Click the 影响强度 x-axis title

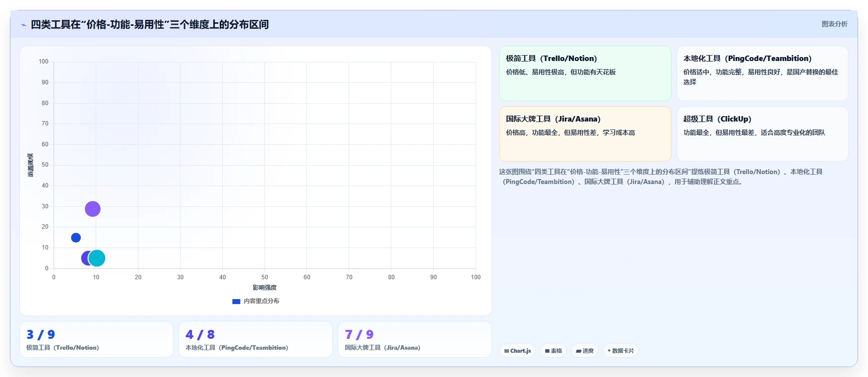pos(264,288)
